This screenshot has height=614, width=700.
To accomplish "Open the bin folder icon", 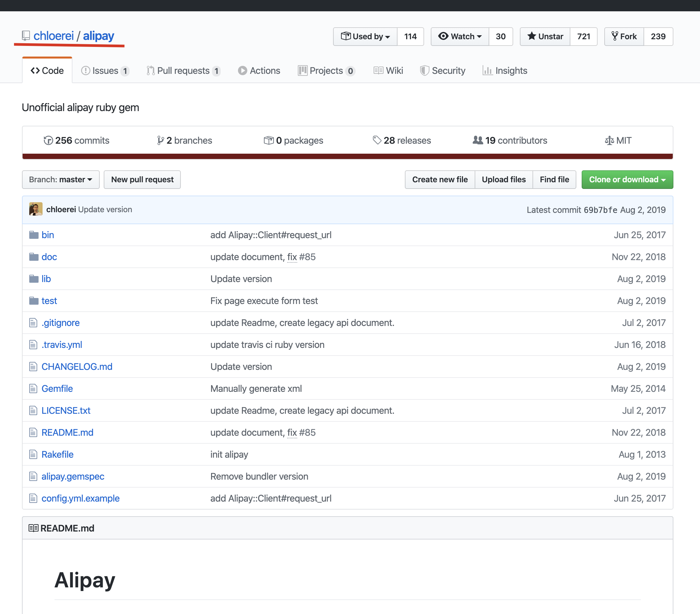I will (34, 235).
